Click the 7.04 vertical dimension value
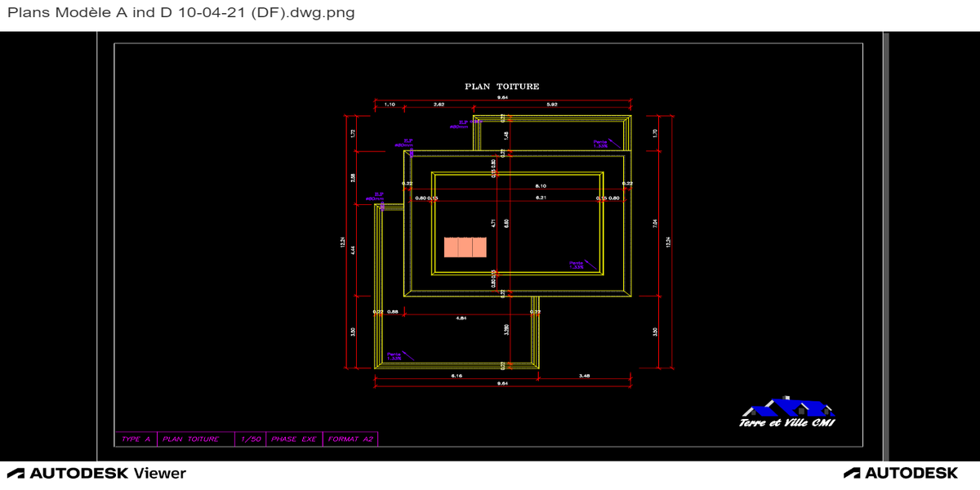This screenshot has height=490, width=980. [x=656, y=222]
